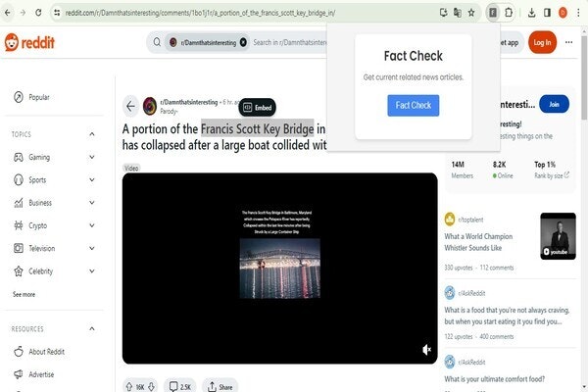This screenshot has width=588, height=392.
Task: Share the post
Action: pos(220,387)
